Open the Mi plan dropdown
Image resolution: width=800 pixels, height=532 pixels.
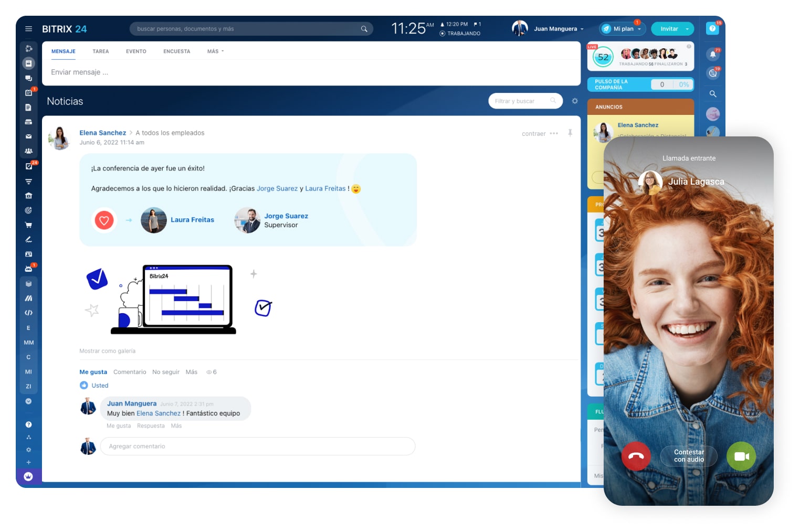[623, 29]
